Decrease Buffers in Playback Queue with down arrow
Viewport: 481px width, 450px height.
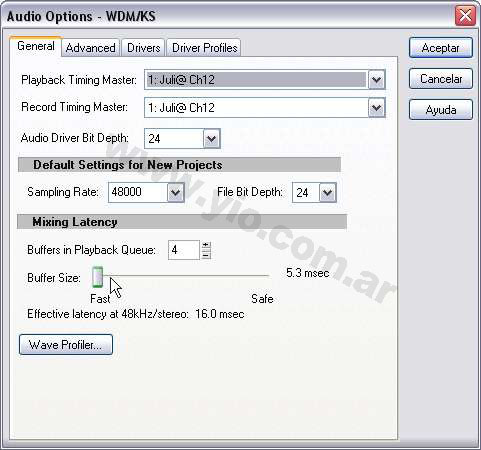click(206, 255)
